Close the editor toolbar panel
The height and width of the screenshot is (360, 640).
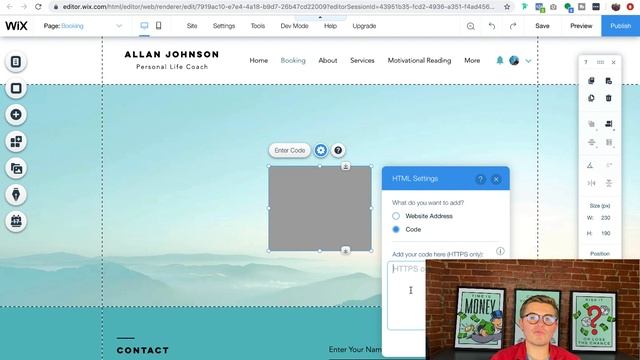click(x=613, y=62)
